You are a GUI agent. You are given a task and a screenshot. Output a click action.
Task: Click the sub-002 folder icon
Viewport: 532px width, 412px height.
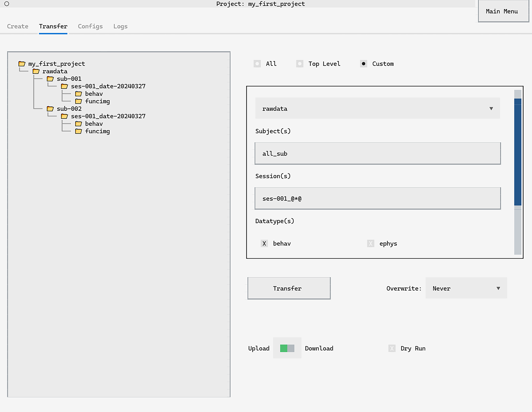[x=50, y=109]
